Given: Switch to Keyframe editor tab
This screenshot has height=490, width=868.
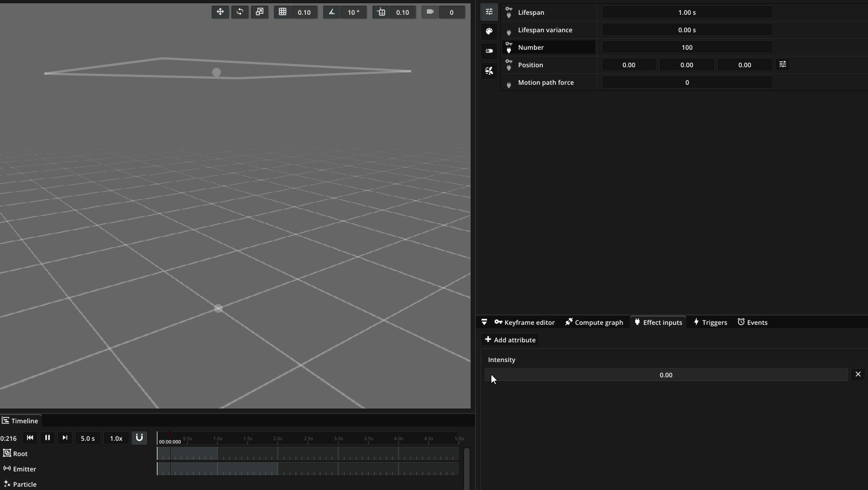Looking at the screenshot, I should (525, 322).
